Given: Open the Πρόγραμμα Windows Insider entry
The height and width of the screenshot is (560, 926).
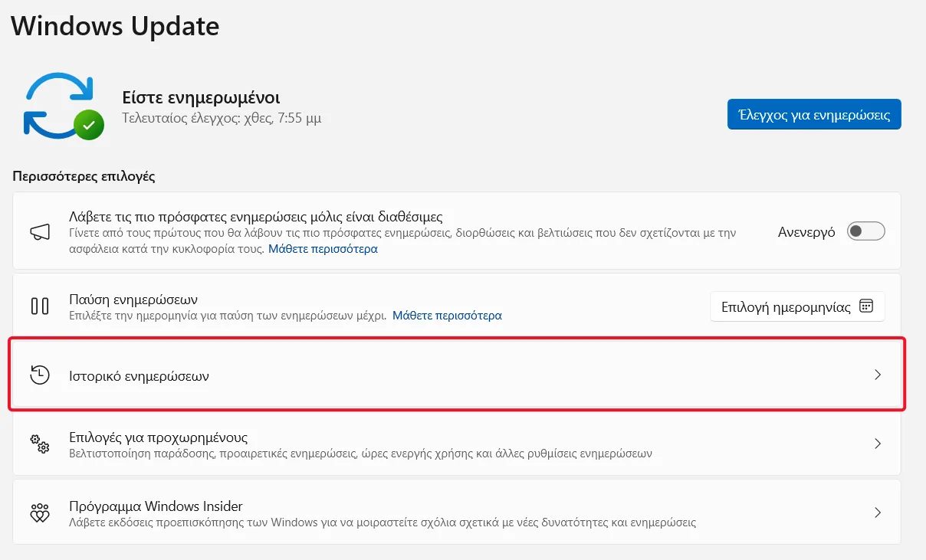Looking at the screenshot, I should coord(457,513).
